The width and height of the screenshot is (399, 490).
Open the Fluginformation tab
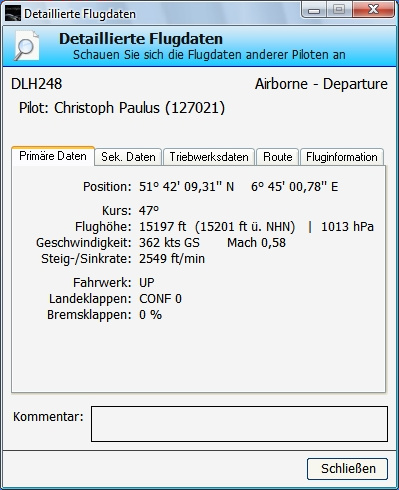(x=342, y=157)
